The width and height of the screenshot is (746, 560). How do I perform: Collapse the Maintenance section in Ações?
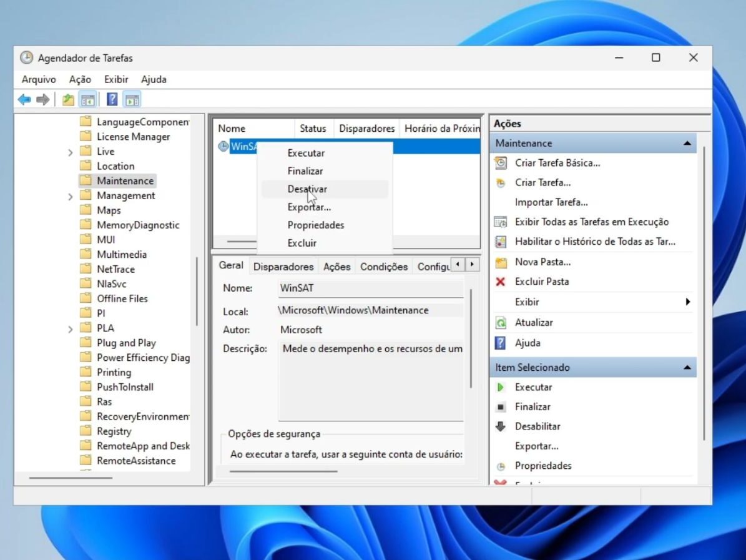pos(687,143)
